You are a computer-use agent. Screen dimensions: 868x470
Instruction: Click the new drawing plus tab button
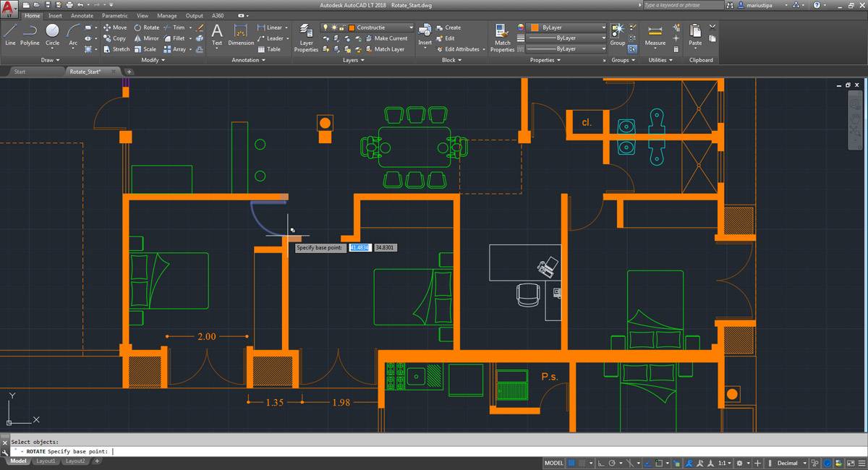129,72
